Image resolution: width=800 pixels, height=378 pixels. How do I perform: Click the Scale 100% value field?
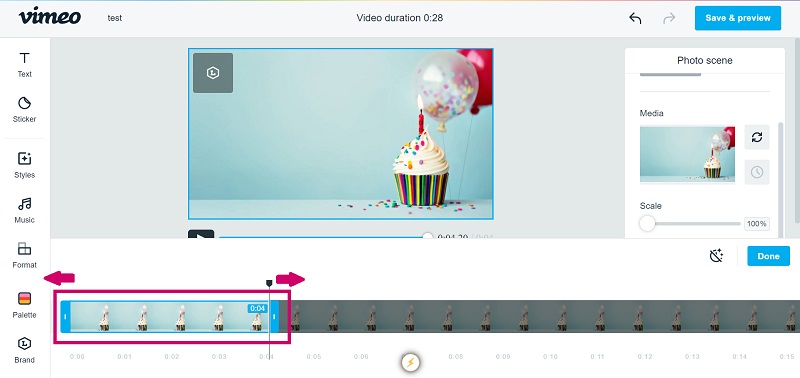point(757,223)
